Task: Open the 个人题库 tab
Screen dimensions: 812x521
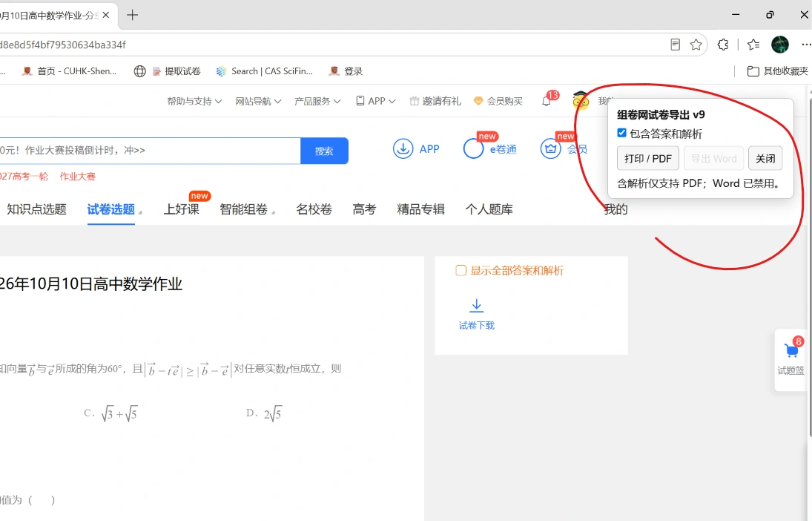Action: [x=489, y=209]
